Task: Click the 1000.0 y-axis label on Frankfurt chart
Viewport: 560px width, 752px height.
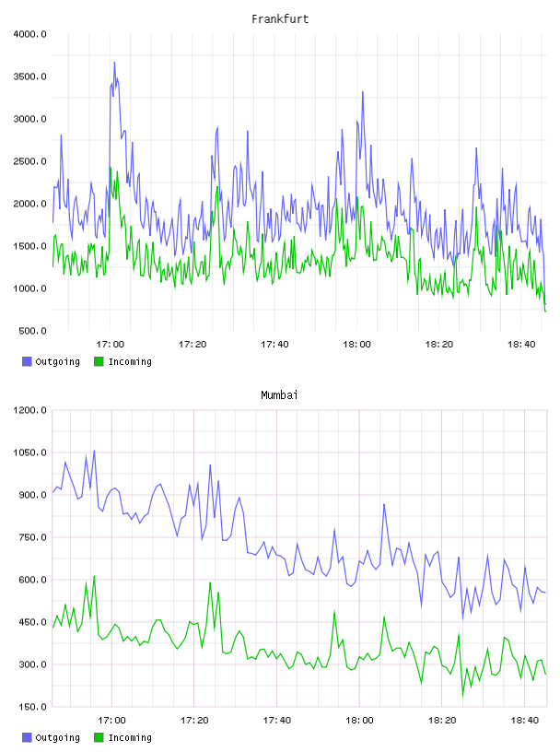Action: pos(29,288)
